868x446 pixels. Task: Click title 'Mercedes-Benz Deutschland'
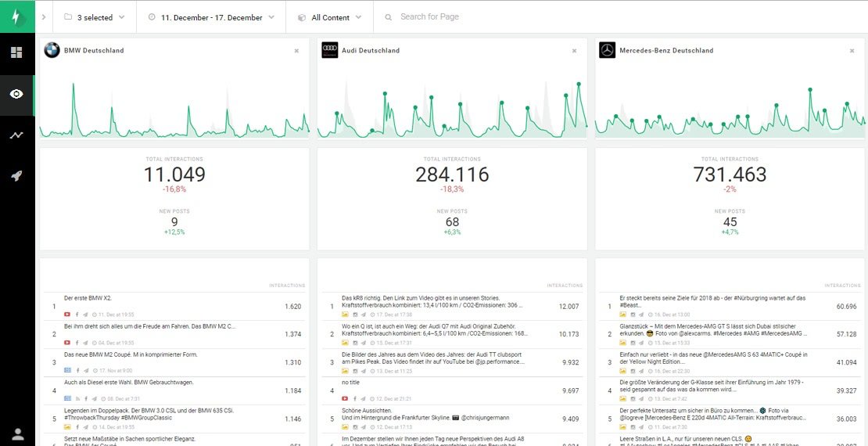666,50
